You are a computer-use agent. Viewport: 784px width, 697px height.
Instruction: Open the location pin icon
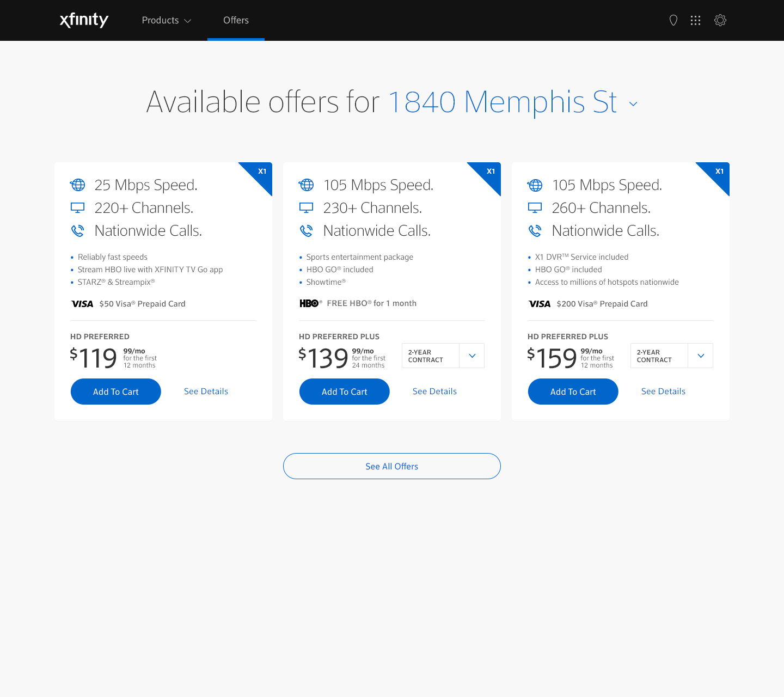point(673,20)
